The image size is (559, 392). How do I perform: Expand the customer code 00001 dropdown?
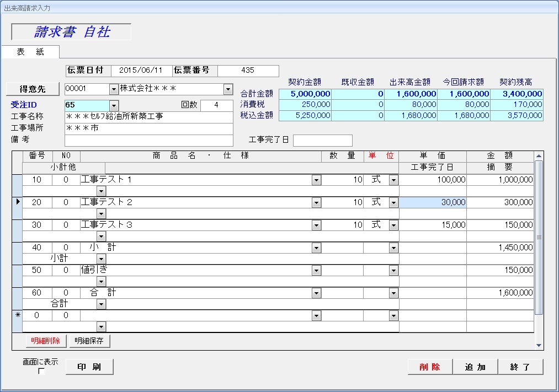pos(114,89)
